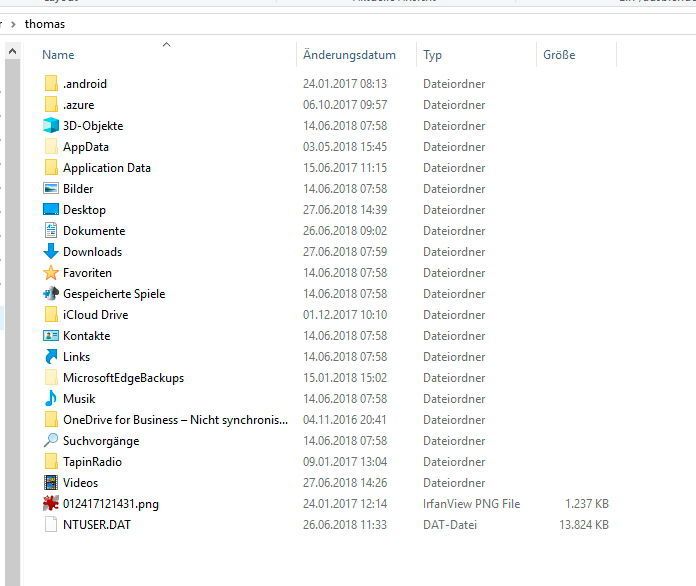Click the IrfanView icon of 012417121431.png
The image size is (696, 586).
click(x=51, y=503)
